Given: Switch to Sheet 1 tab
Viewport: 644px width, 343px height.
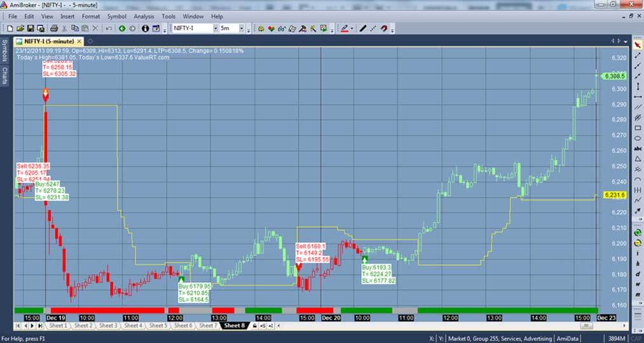Looking at the screenshot, I should click(58, 325).
